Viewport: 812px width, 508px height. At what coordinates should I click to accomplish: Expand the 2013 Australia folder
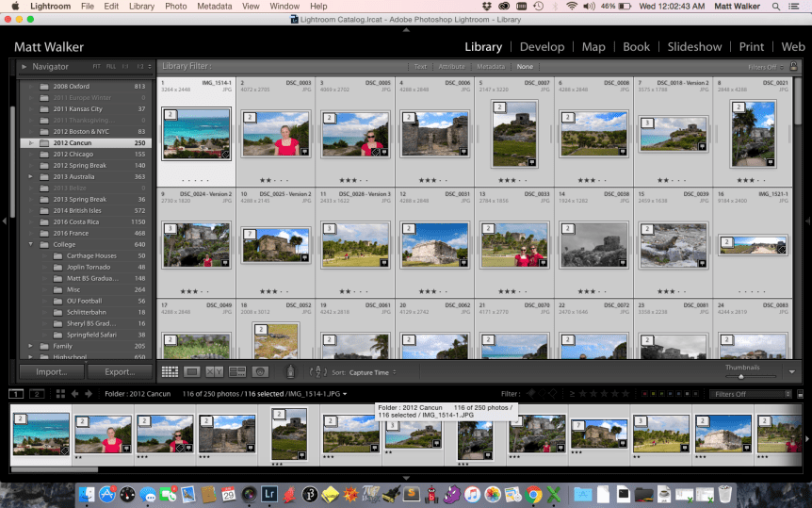tap(30, 176)
